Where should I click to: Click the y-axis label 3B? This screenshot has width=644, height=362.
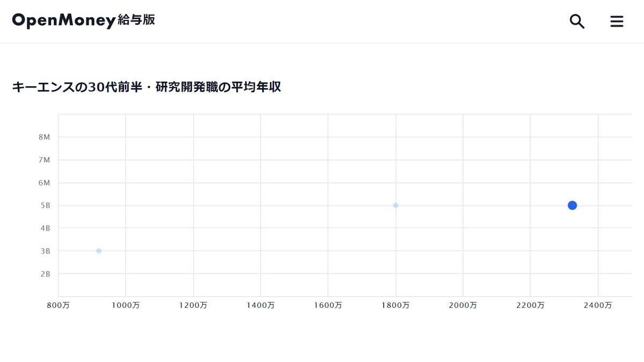point(45,251)
